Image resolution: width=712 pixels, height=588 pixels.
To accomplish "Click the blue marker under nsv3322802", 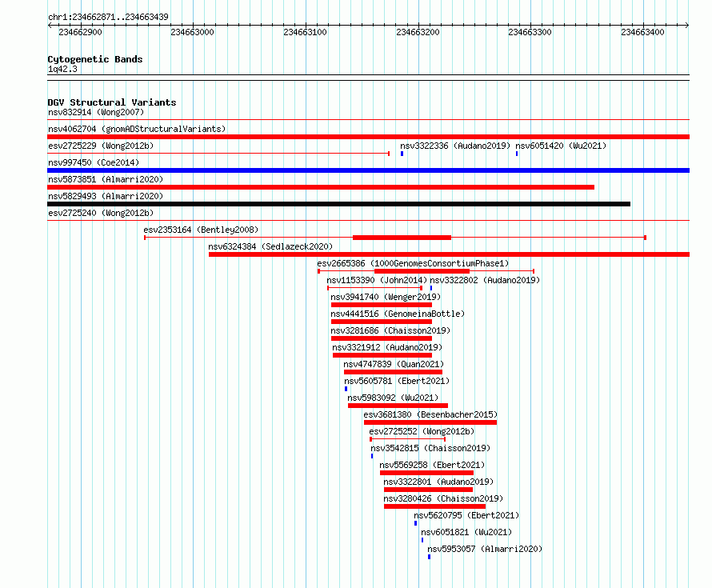I will point(431,288).
